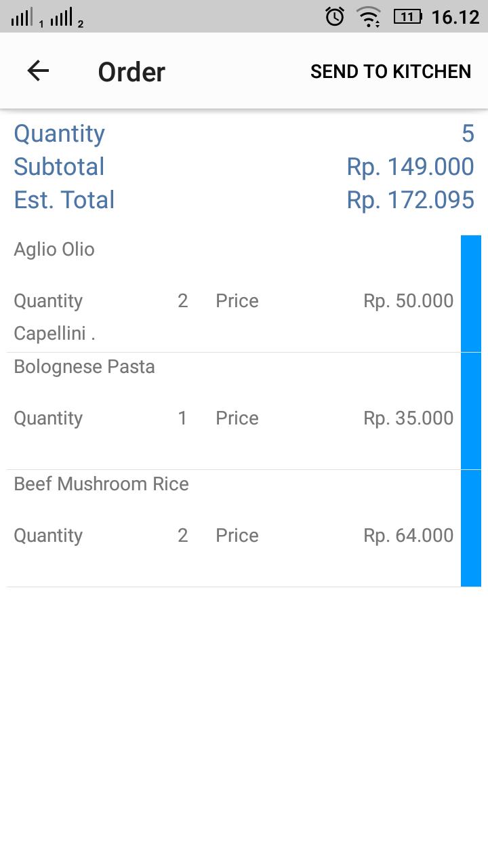Tap Beef Mushroom Rice price Rp. 64.000

click(409, 536)
